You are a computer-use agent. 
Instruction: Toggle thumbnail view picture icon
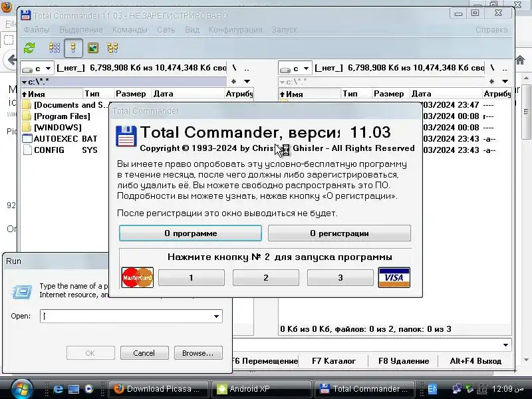click(93, 47)
